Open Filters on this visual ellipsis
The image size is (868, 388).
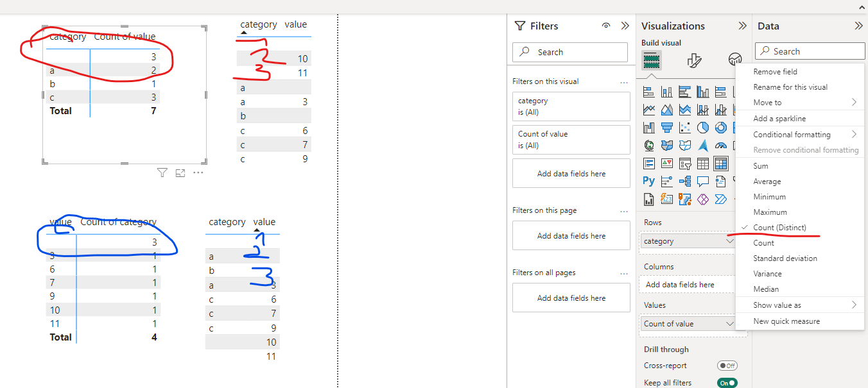(624, 82)
